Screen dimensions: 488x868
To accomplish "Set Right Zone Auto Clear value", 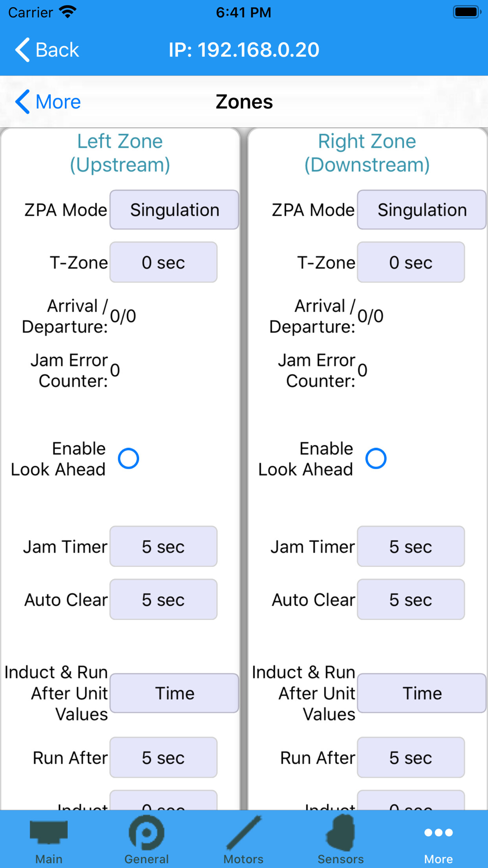I will (x=411, y=599).
